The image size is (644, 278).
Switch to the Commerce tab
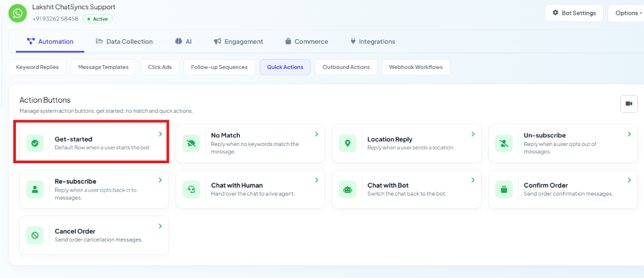(x=306, y=42)
